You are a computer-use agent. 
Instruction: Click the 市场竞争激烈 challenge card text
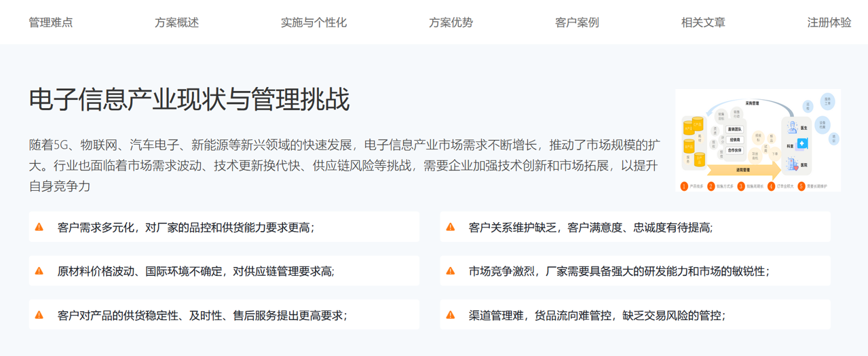(619, 271)
